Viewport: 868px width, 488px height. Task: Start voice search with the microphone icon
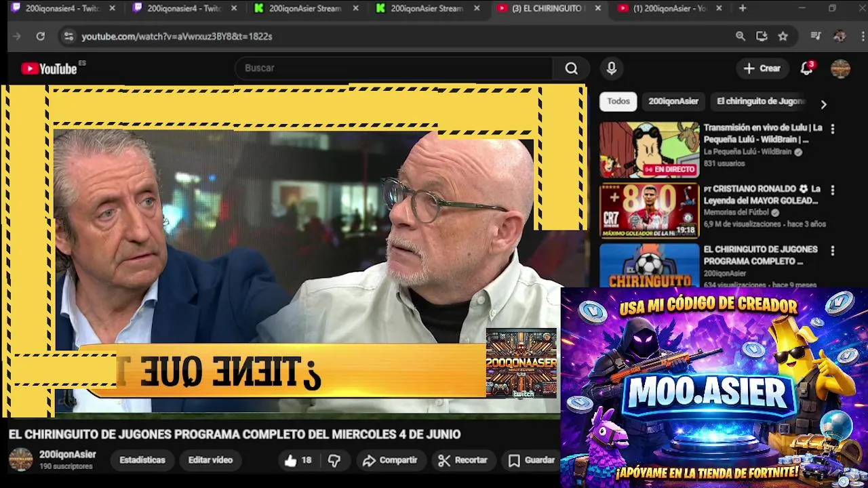(x=612, y=68)
